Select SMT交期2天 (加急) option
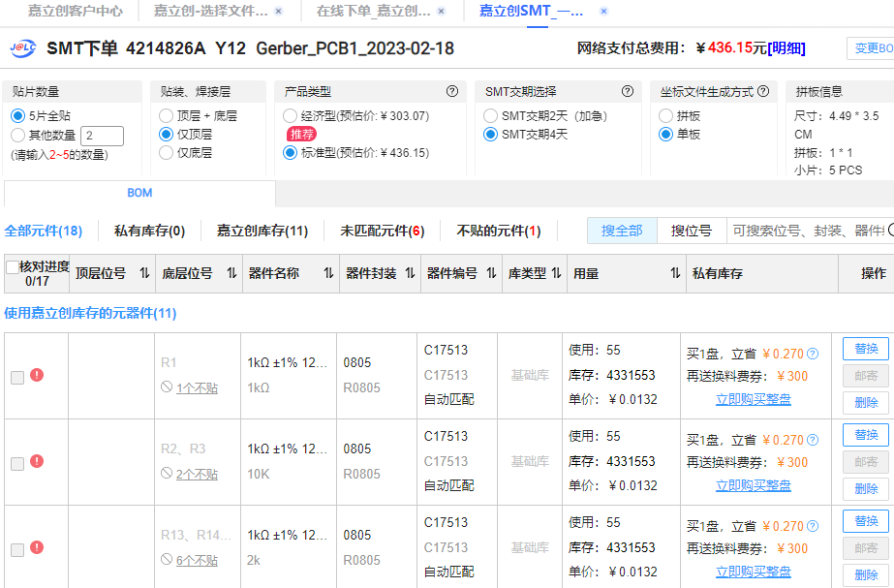The width and height of the screenshot is (894, 588). (x=490, y=116)
